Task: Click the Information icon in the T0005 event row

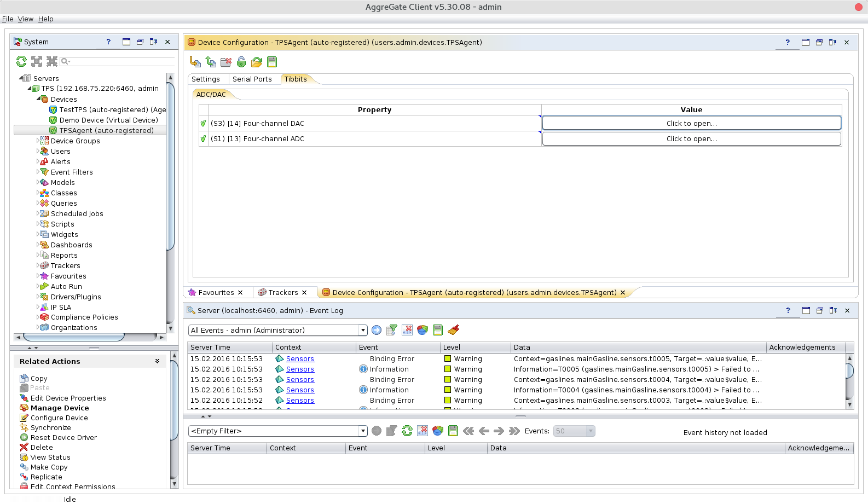Action: pyautogui.click(x=363, y=369)
